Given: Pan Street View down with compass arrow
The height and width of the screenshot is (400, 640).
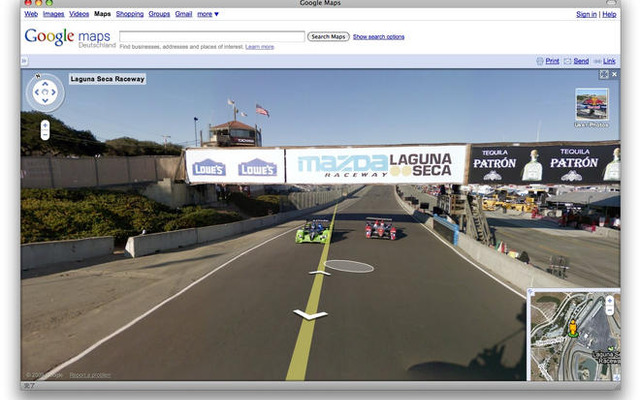Looking at the screenshot, I should tap(45, 100).
